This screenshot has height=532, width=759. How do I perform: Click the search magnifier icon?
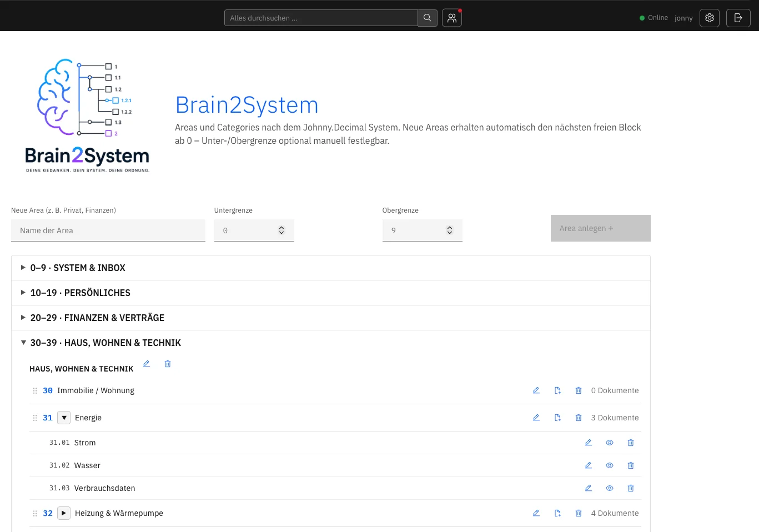[x=428, y=18]
